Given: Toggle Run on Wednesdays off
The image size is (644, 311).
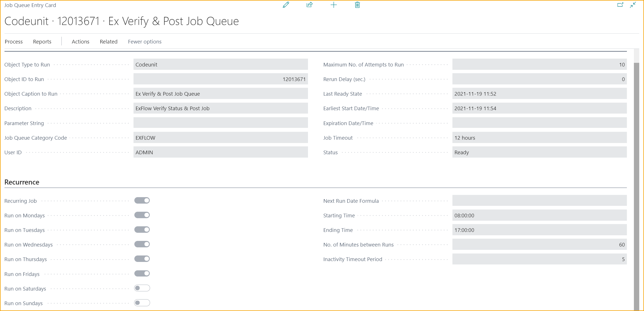Looking at the screenshot, I should (x=142, y=244).
